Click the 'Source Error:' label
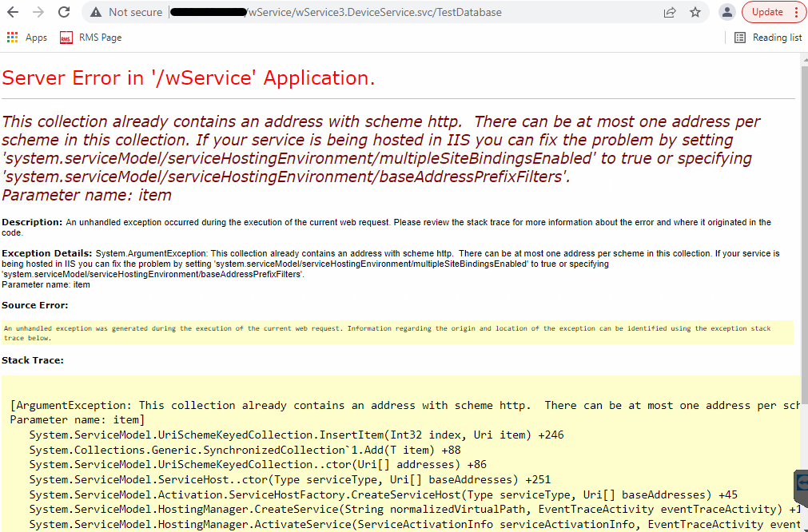Screen dimensions: 808x532 tap(34, 305)
